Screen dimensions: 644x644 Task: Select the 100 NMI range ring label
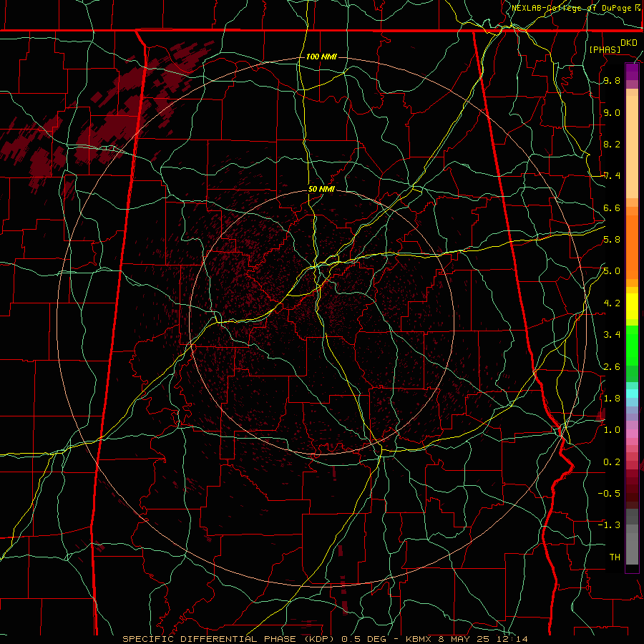[321, 57]
